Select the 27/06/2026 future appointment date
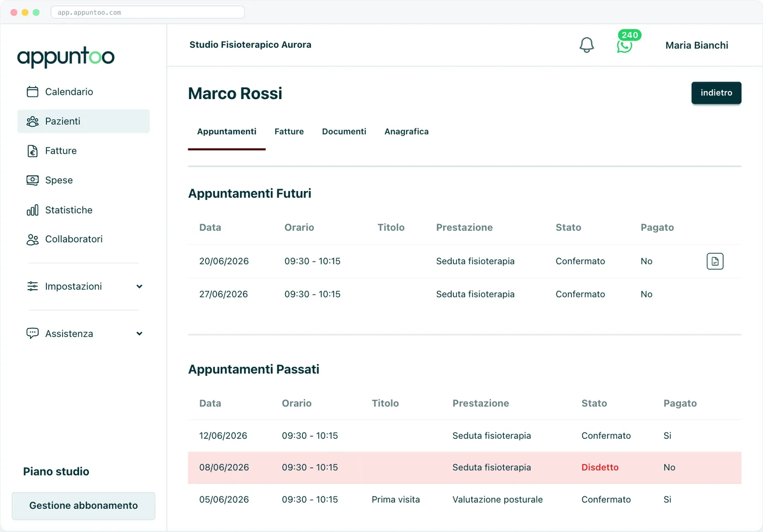Viewport: 763px width, 532px height. (223, 295)
